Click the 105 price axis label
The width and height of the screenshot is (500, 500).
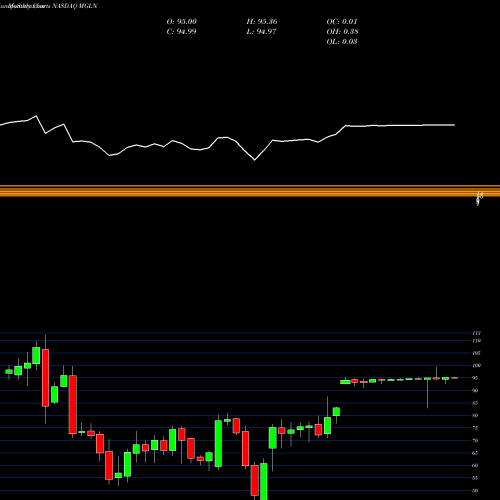point(476,353)
